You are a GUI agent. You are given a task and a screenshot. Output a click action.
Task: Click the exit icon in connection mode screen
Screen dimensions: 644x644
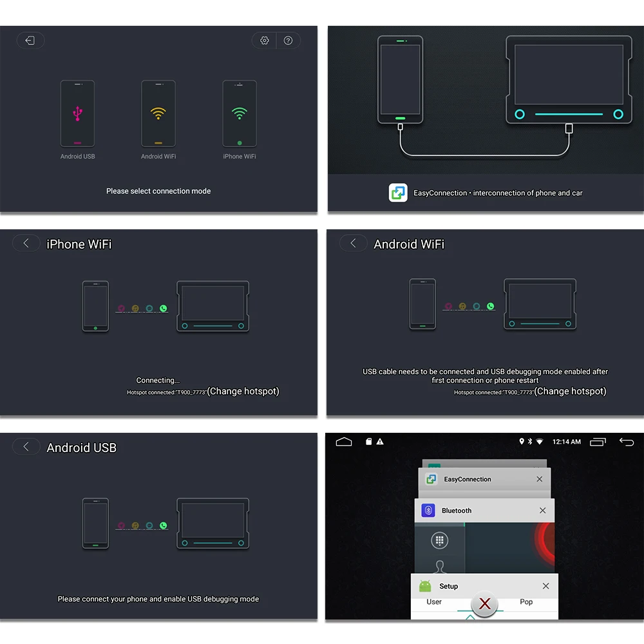30,40
